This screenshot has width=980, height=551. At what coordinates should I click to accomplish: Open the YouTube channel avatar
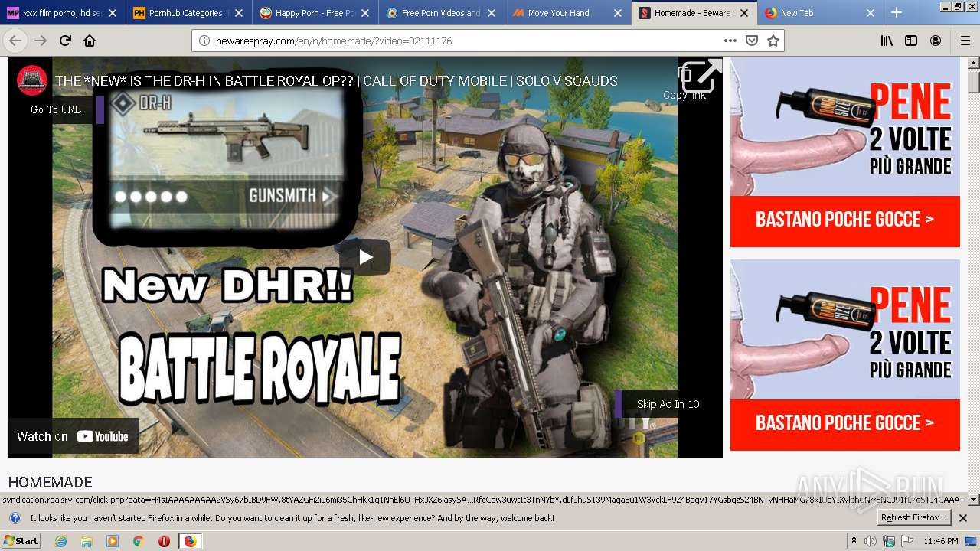click(x=32, y=80)
